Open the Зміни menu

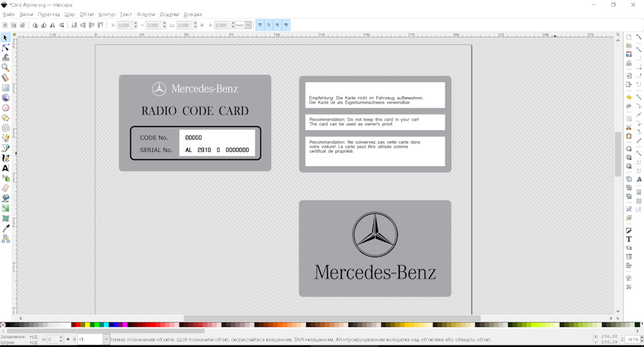(x=26, y=14)
